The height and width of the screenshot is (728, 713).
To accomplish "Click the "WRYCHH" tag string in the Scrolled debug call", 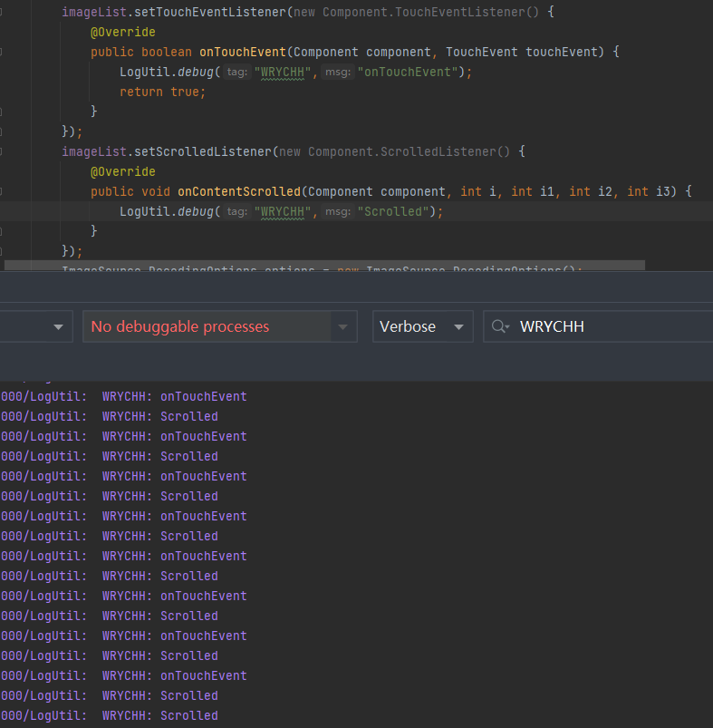I will 283,212.
